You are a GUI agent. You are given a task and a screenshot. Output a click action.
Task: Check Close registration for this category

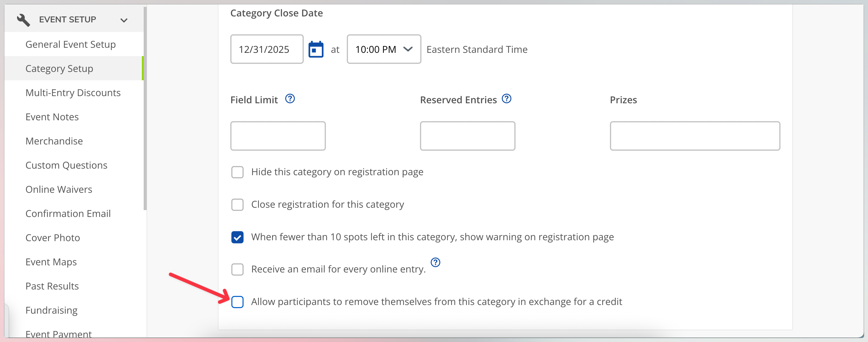[x=237, y=205]
